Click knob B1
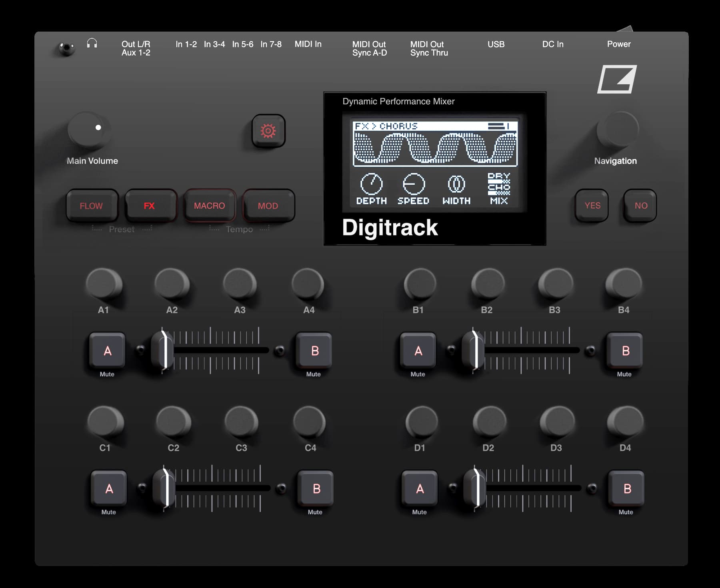Screen dimensions: 720x588 tap(420, 283)
